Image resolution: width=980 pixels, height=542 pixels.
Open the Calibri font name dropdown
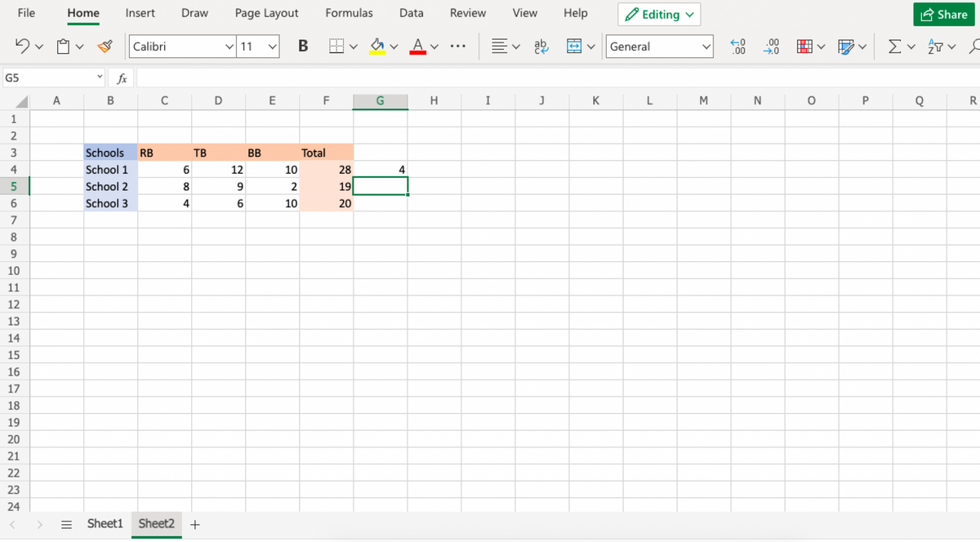pyautogui.click(x=229, y=47)
